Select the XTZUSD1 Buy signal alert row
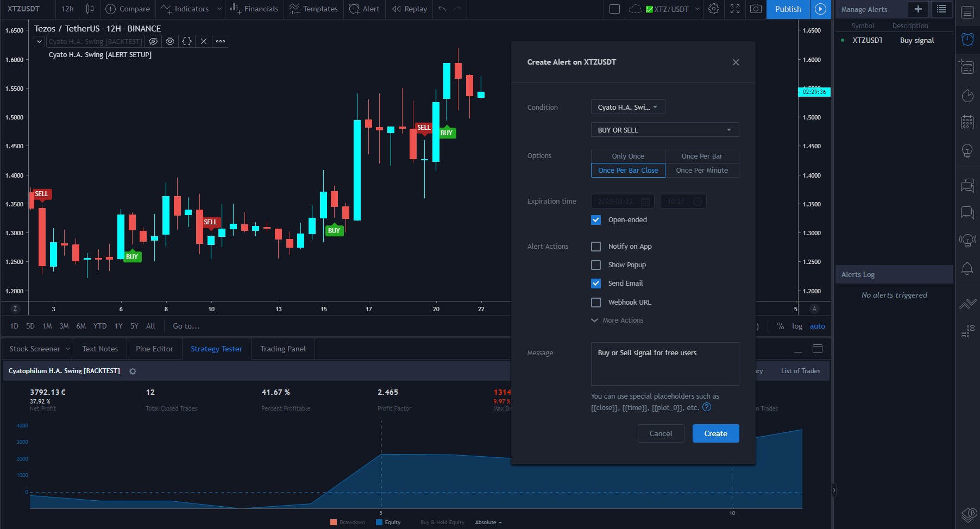This screenshot has height=529, width=980. coord(894,40)
